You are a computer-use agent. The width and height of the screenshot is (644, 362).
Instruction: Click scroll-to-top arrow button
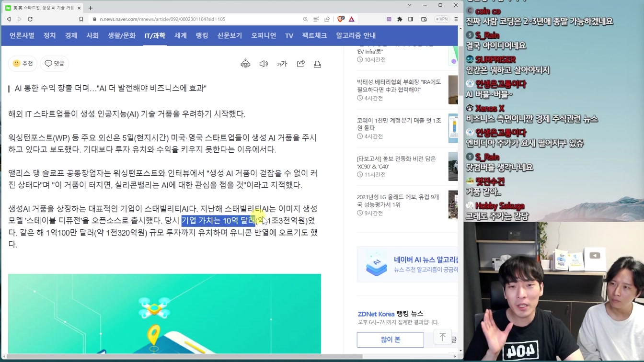442,337
